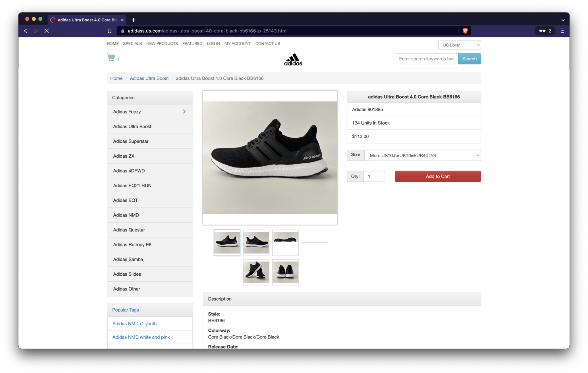Viewport: 588px width, 373px height.
Task: Click the stop loading icon in the browser
Action: pyautogui.click(x=47, y=31)
